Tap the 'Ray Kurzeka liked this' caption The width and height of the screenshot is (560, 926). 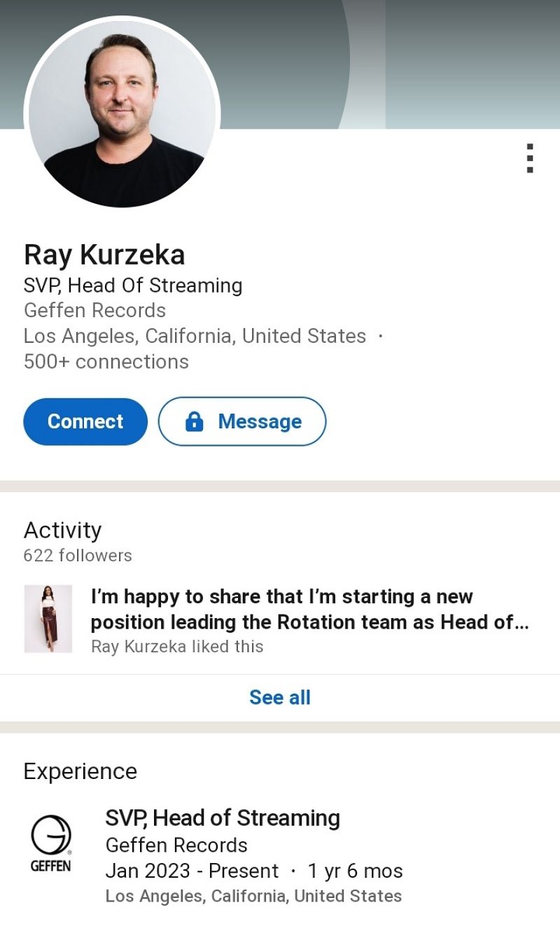pos(177,646)
